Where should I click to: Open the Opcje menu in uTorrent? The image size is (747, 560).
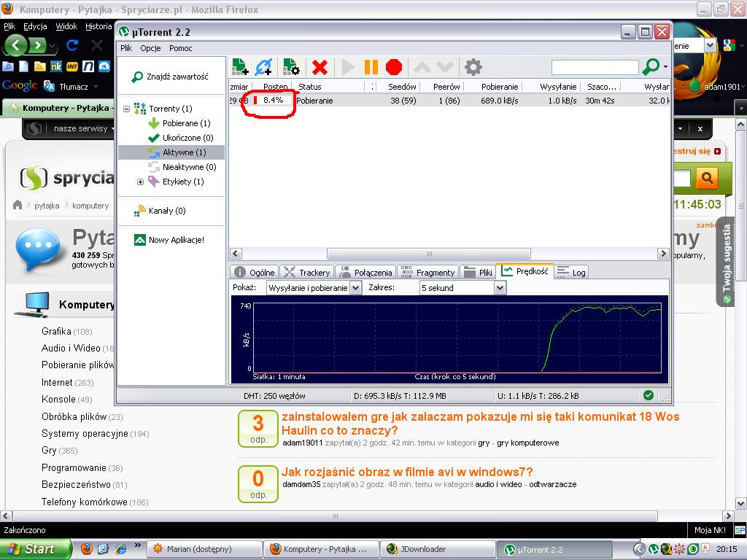150,48
